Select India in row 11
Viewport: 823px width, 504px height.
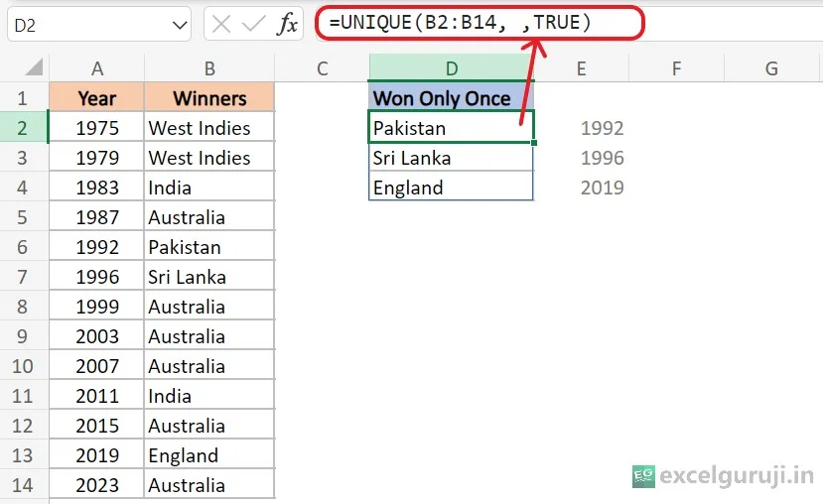pyautogui.click(x=209, y=396)
